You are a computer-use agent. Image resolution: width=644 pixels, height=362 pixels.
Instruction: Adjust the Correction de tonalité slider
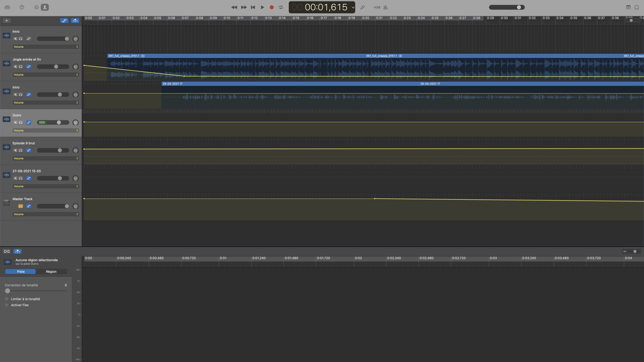click(x=36, y=291)
